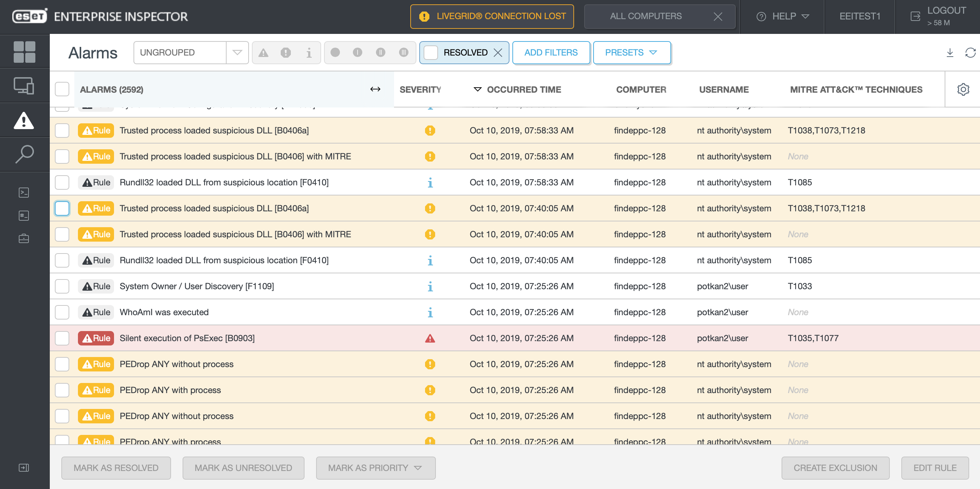Click red threat icon on Silent execution PsExec row

(x=430, y=338)
